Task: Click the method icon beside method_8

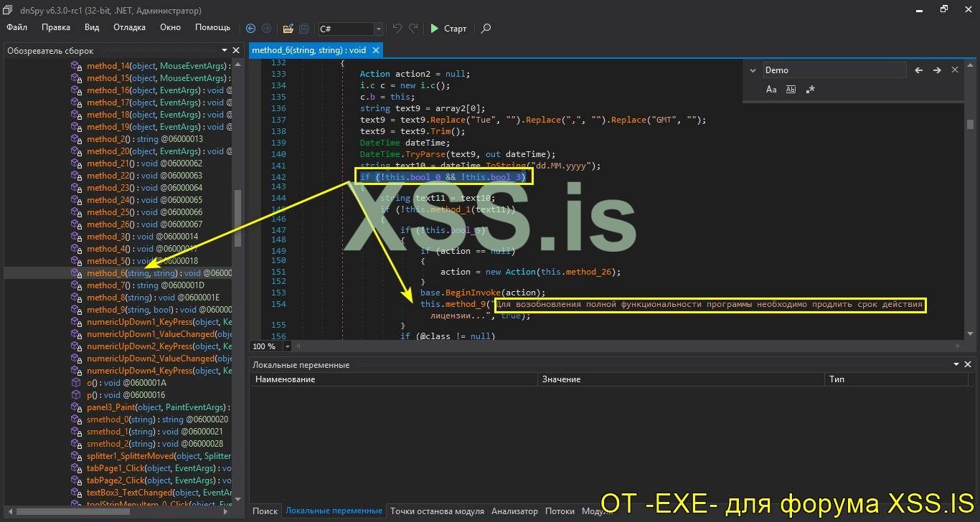Action: 76,298
